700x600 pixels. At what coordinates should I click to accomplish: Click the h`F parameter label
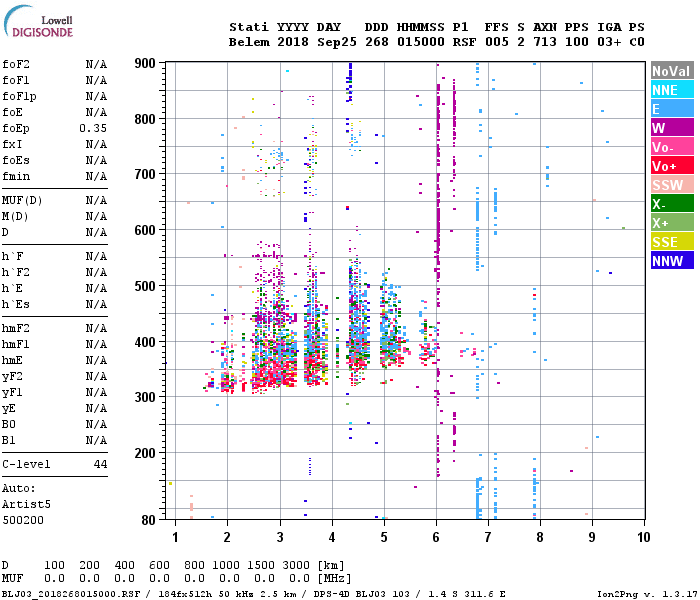(x=12, y=256)
